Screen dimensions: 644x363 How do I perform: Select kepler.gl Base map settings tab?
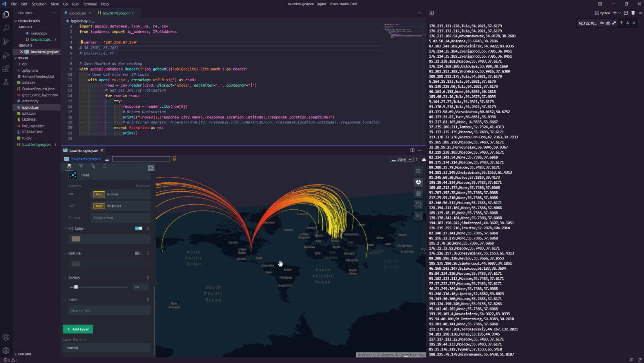(x=105, y=166)
